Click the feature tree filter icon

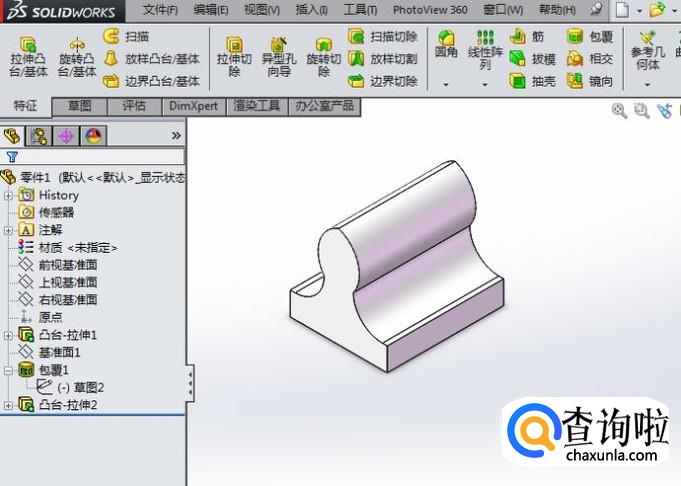(x=12, y=156)
